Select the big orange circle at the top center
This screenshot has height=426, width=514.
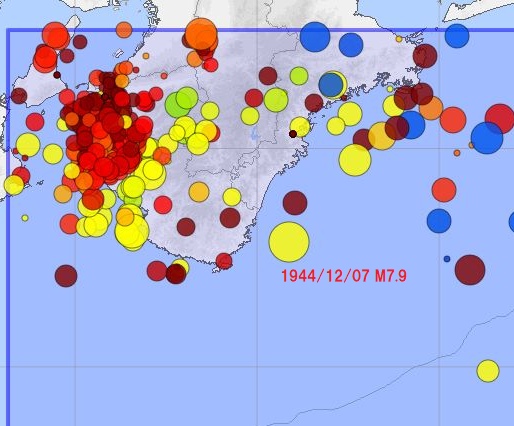point(201,34)
